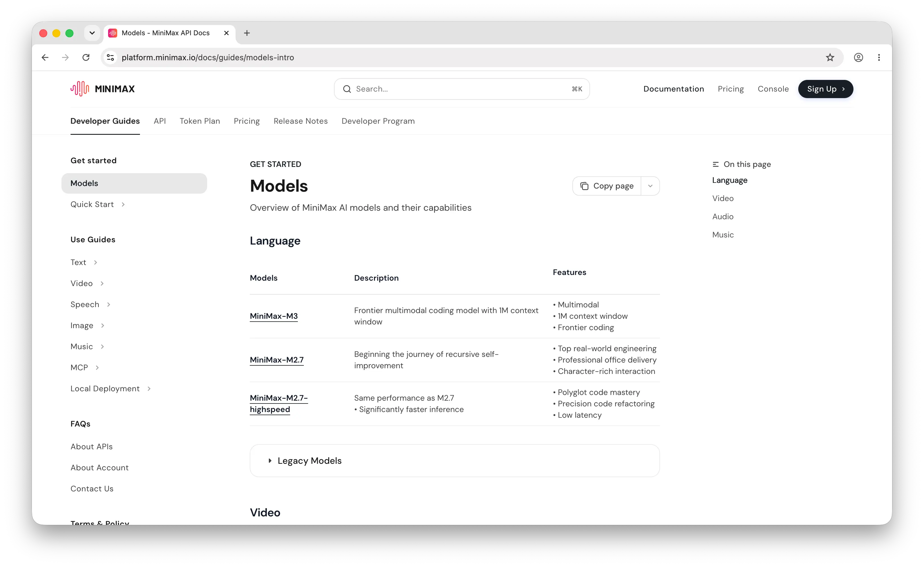Viewport: 924px width, 567px height.
Task: Click 'Overview of MiniMax AI models' subtitle
Action: 360,208
